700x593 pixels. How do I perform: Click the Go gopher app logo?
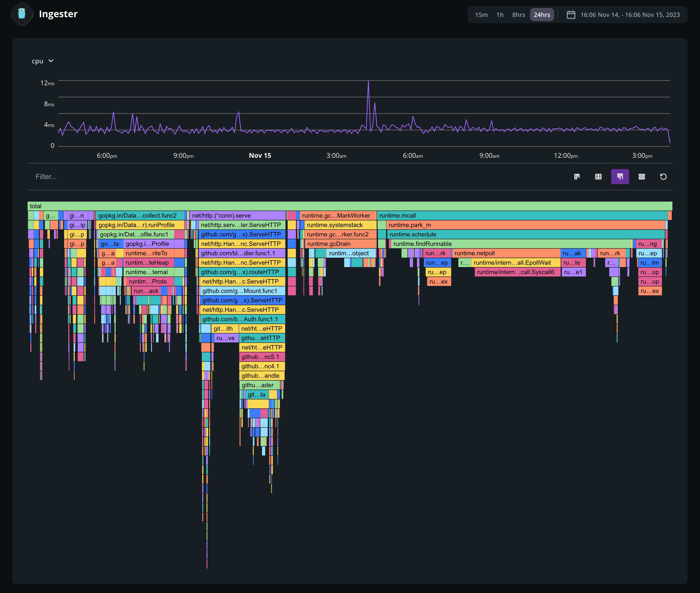(x=22, y=14)
